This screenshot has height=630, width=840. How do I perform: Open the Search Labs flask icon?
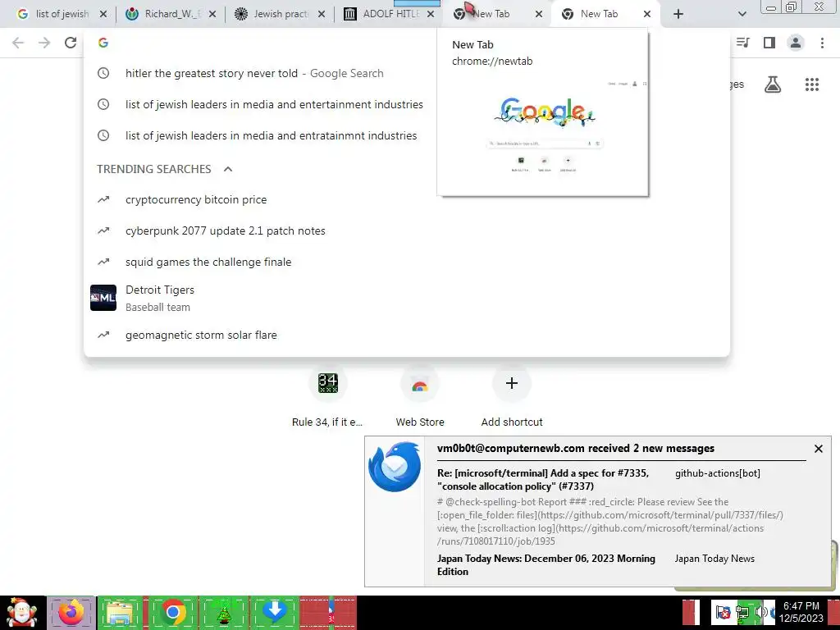773,84
